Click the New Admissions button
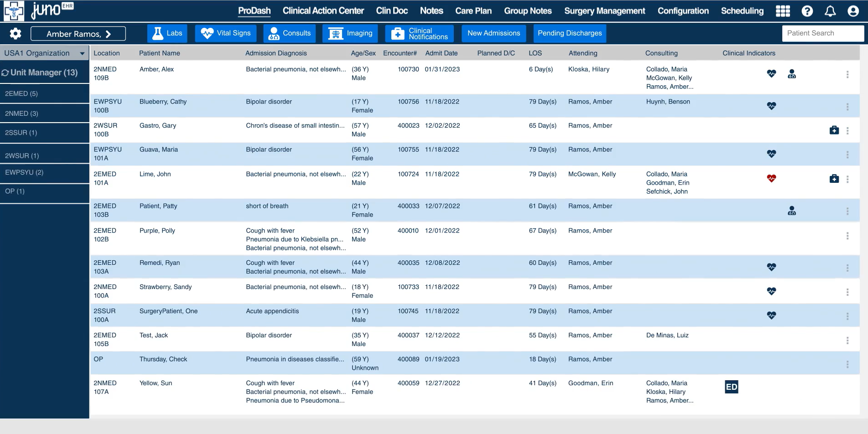This screenshot has width=868, height=434. point(494,33)
